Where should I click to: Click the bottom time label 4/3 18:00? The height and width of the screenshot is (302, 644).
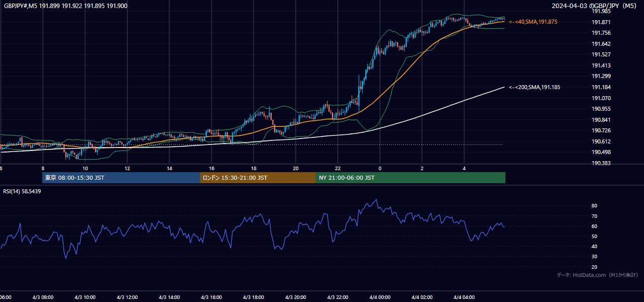point(253,297)
